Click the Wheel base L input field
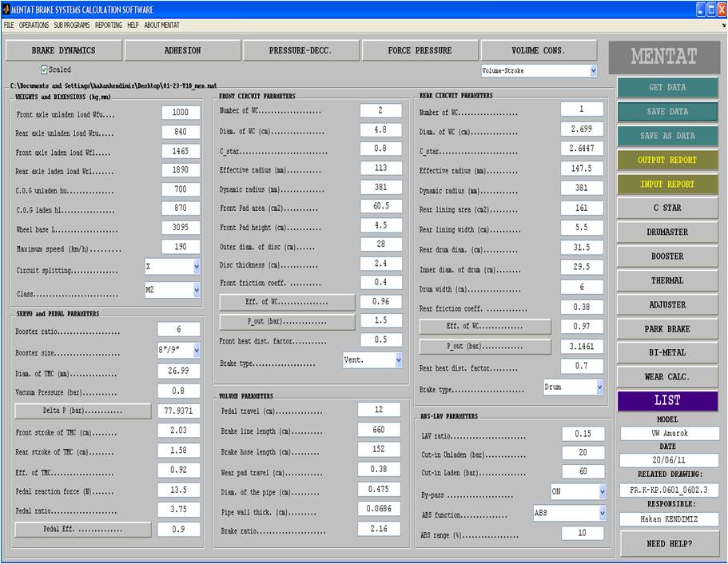728x564 pixels. coord(181,228)
